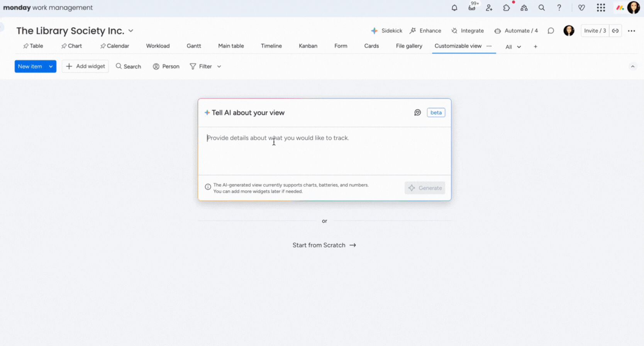Click the New item button
Viewport: 644px width, 346px height.
coord(30,66)
